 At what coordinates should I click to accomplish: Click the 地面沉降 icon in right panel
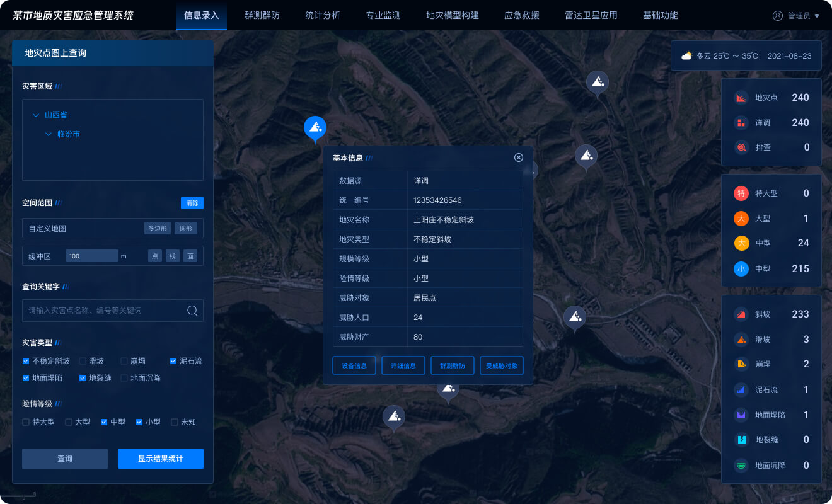[x=741, y=466]
